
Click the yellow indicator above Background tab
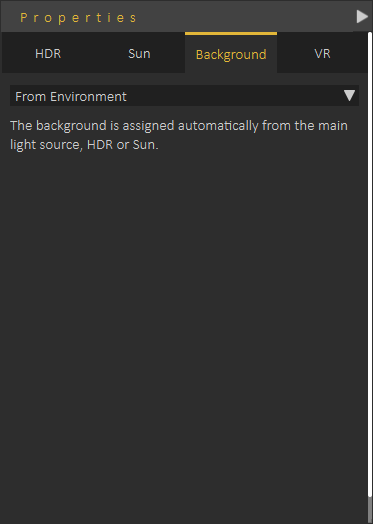231,33
